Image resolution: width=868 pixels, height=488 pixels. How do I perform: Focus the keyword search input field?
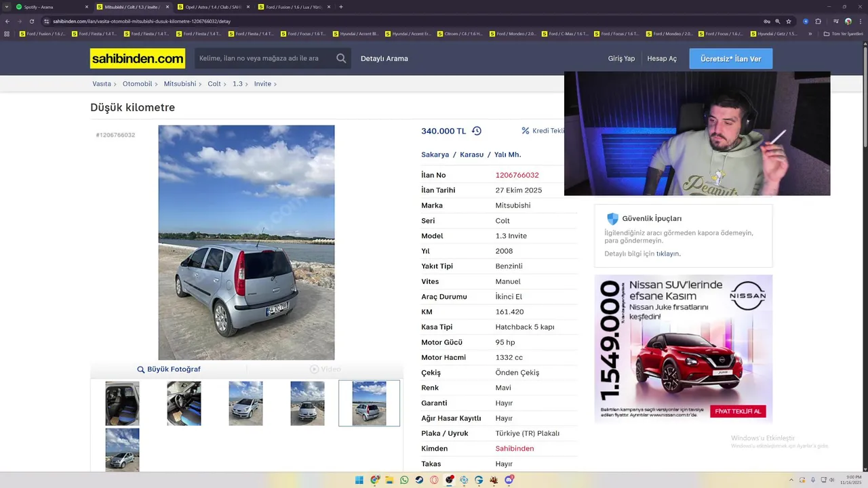264,58
